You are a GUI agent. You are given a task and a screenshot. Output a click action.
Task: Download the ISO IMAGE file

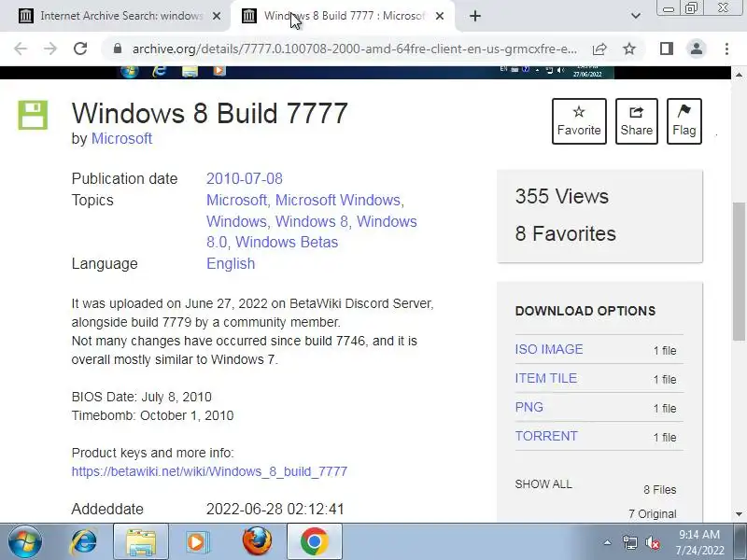click(549, 349)
